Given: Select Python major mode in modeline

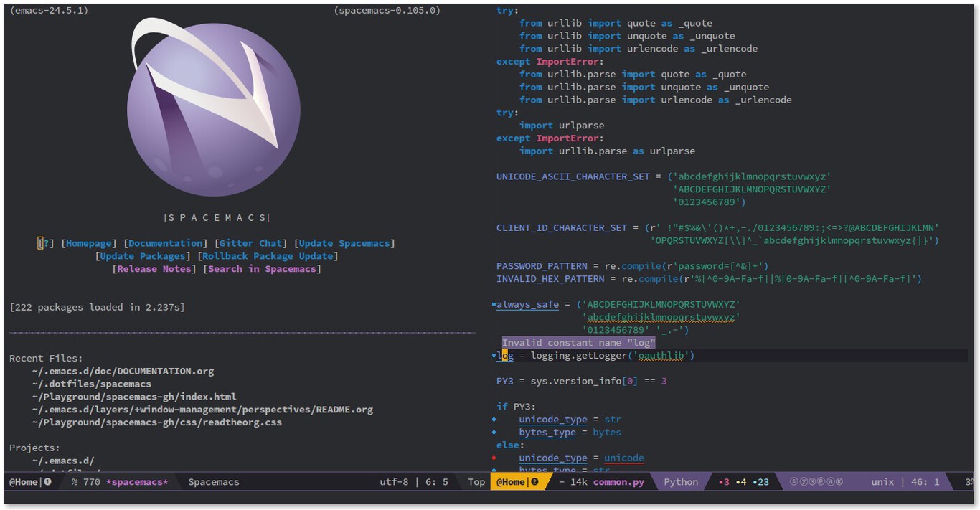Looking at the screenshot, I should coord(681,482).
